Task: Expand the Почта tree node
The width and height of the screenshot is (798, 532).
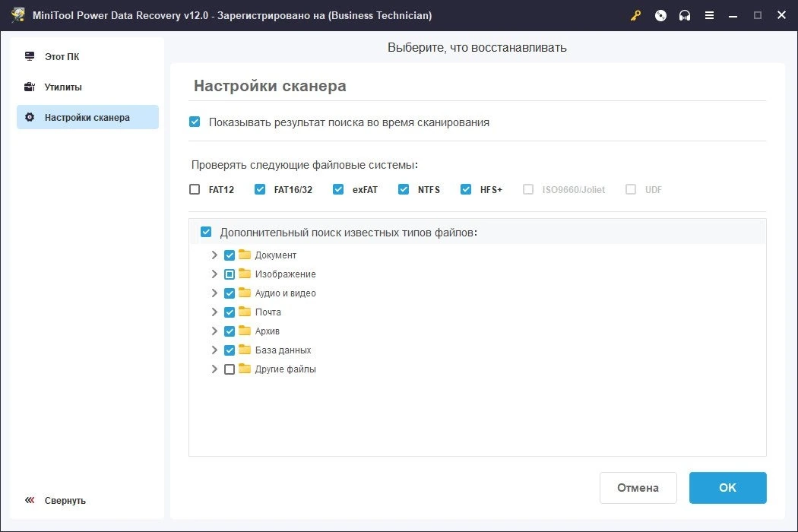Action: [x=214, y=312]
